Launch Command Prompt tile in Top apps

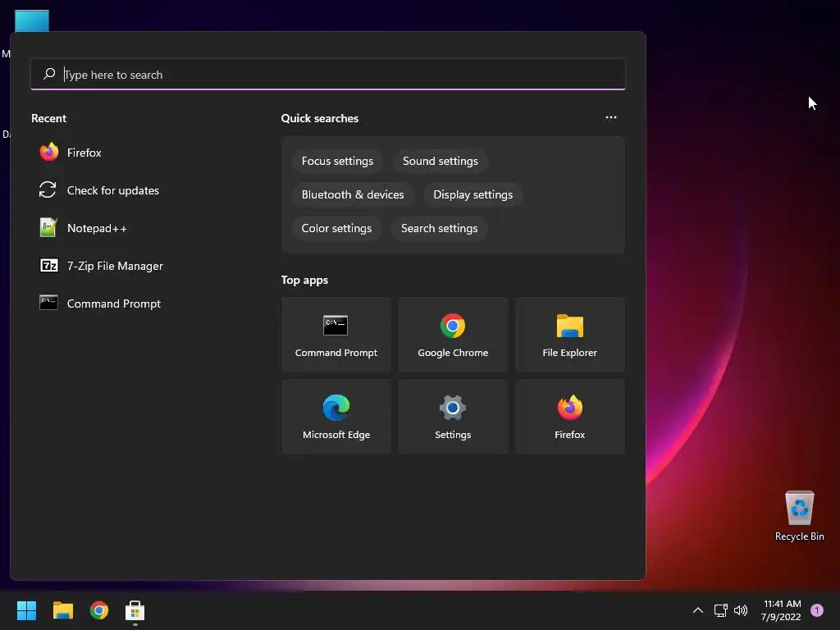click(x=336, y=335)
